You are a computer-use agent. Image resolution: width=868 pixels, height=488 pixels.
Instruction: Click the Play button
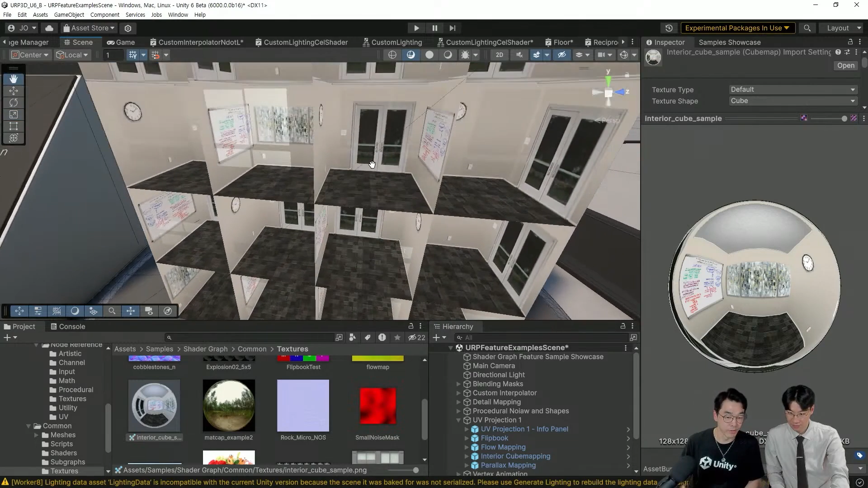pos(416,28)
